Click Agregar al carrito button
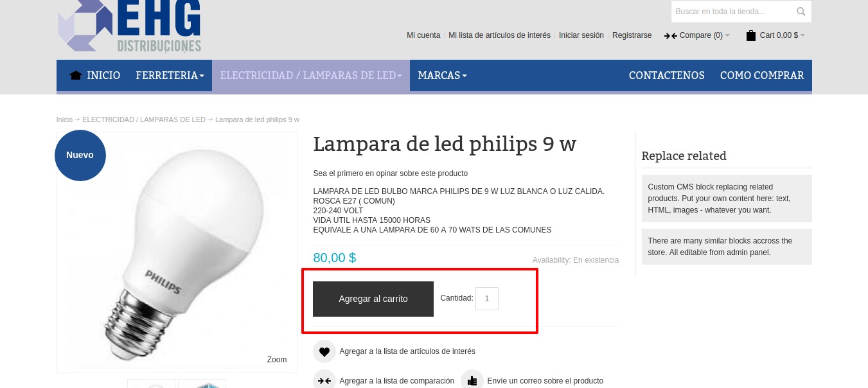868x388 pixels. point(373,299)
